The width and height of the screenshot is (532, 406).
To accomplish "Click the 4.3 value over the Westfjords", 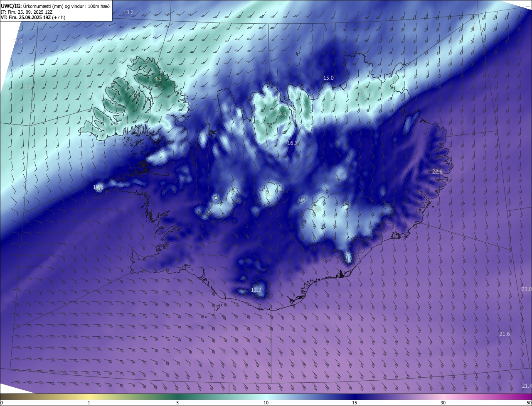I will coord(158,78).
